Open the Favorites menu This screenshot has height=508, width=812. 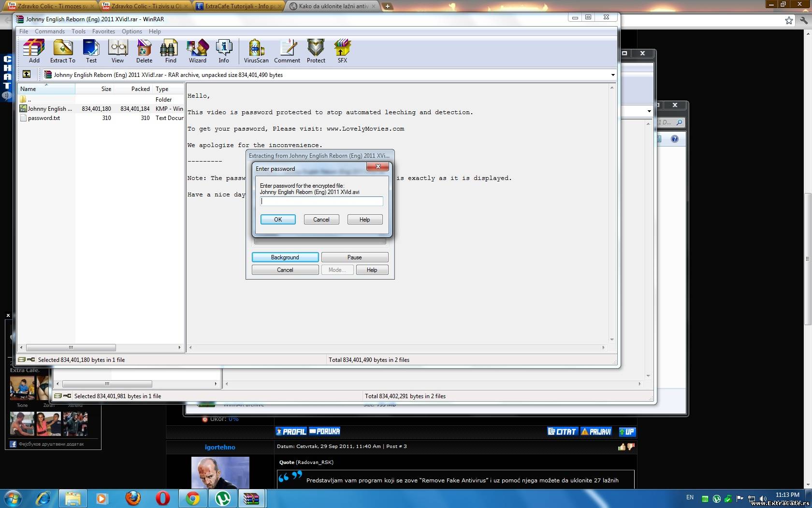(x=103, y=31)
